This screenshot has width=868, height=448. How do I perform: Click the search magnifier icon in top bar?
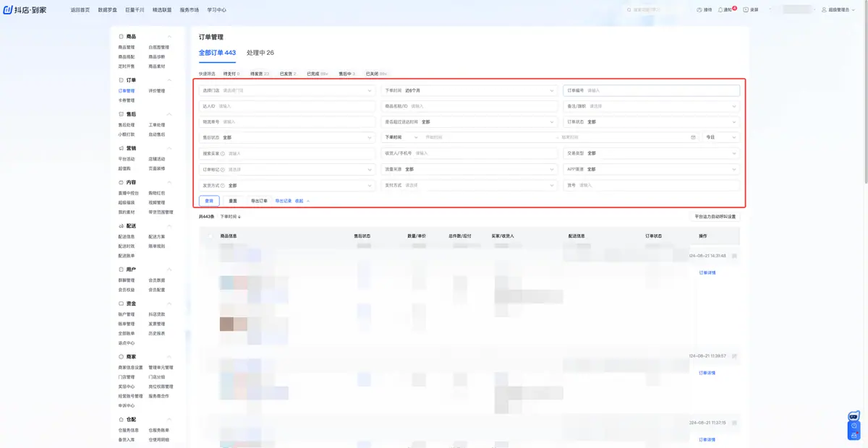629,10
